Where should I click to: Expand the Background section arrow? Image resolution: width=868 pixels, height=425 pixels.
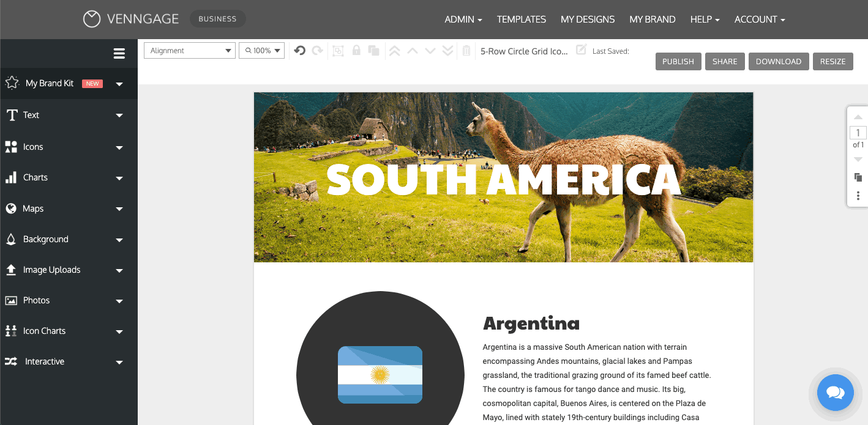[x=119, y=240]
